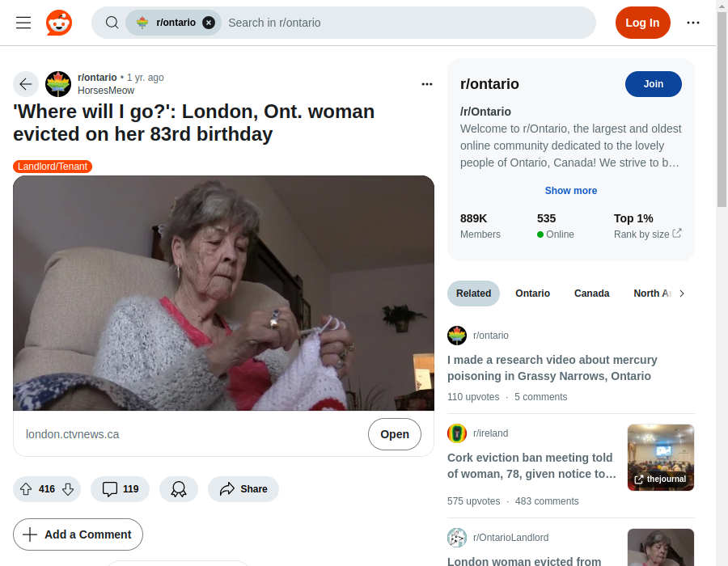Image resolution: width=728 pixels, height=566 pixels.
Task: Open thejournal thumbnail image
Action: point(661,458)
